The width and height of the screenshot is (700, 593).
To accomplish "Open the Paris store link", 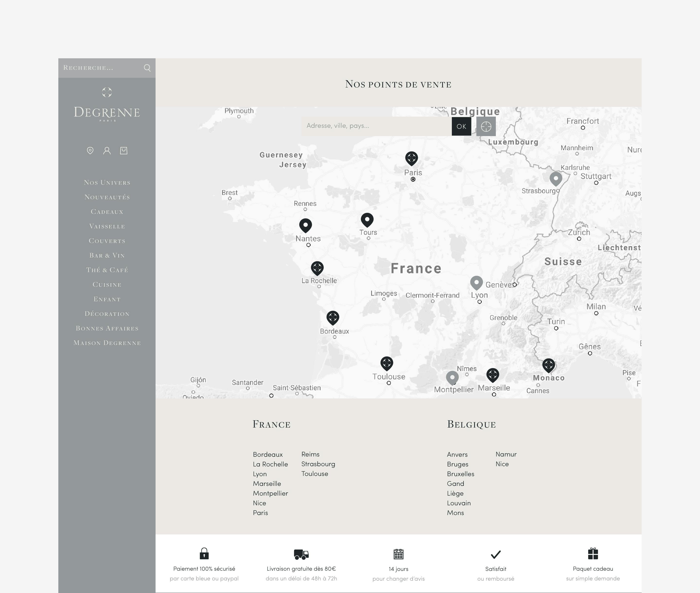I will (260, 513).
